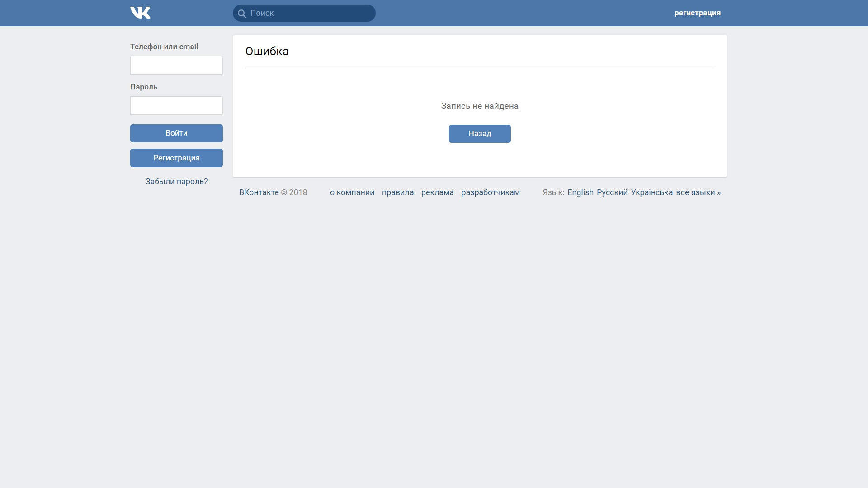
Task: Switch language to Русский
Action: tap(612, 192)
